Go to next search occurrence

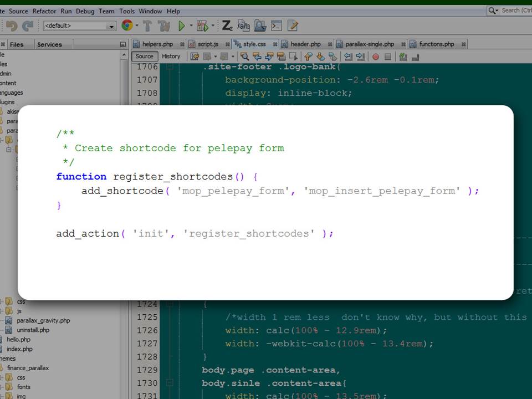click(269, 57)
